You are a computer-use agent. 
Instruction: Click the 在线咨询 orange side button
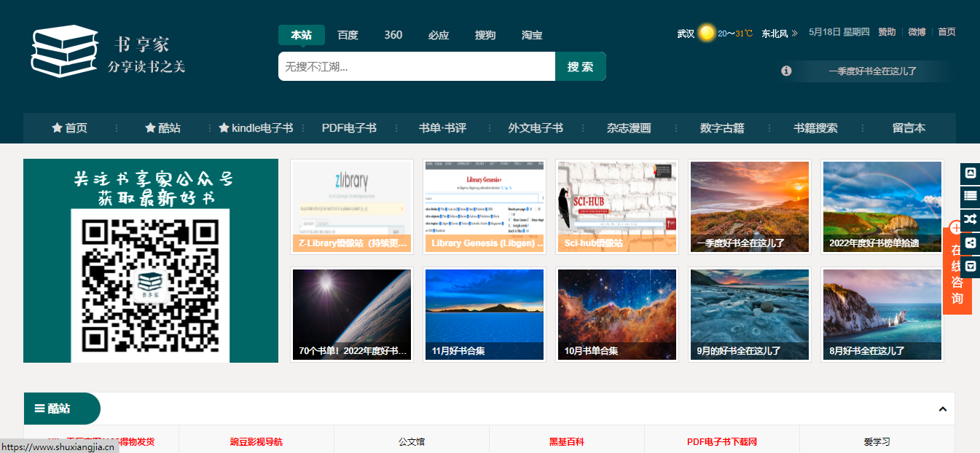click(957, 271)
